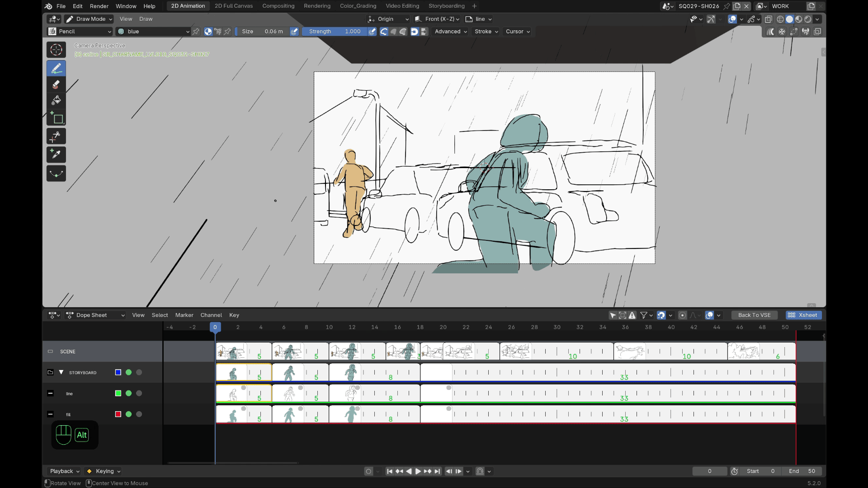Click the show errors warning icon
The width and height of the screenshot is (868, 488).
tap(632, 315)
